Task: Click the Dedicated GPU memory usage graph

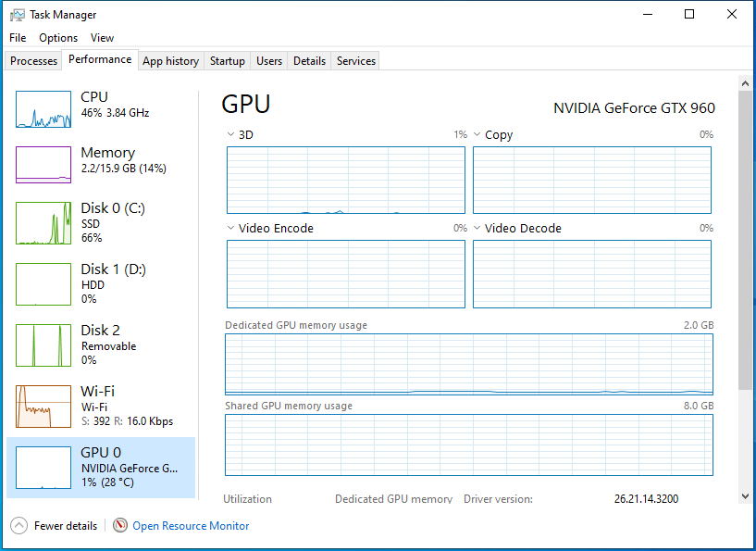Action: pyautogui.click(x=467, y=364)
